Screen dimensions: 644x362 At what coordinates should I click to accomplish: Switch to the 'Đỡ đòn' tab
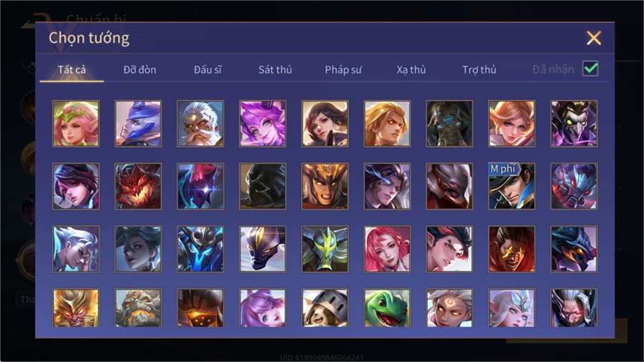tap(140, 70)
